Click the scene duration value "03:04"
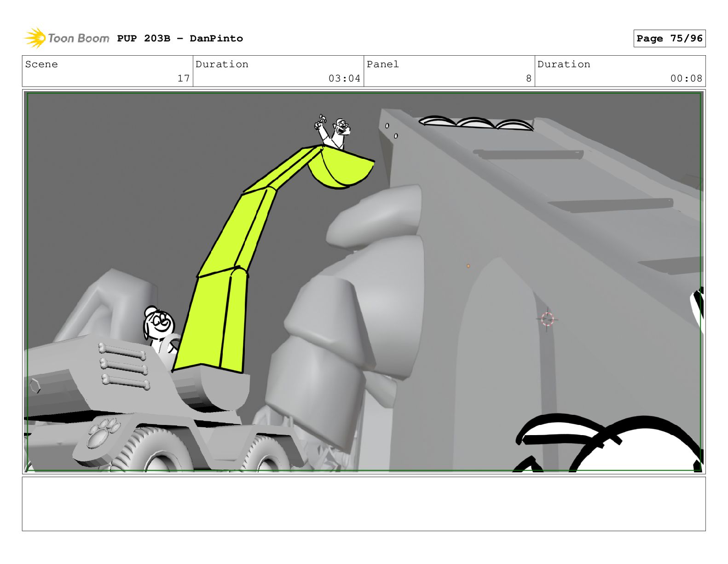This screenshot has width=728, height=564. point(344,79)
